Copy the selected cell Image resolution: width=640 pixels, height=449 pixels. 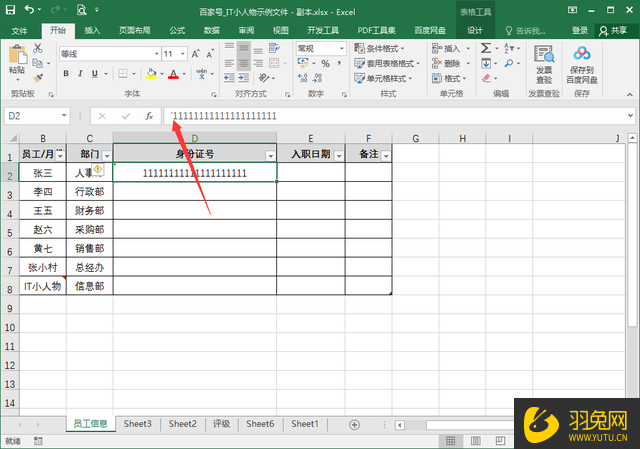click(38, 63)
